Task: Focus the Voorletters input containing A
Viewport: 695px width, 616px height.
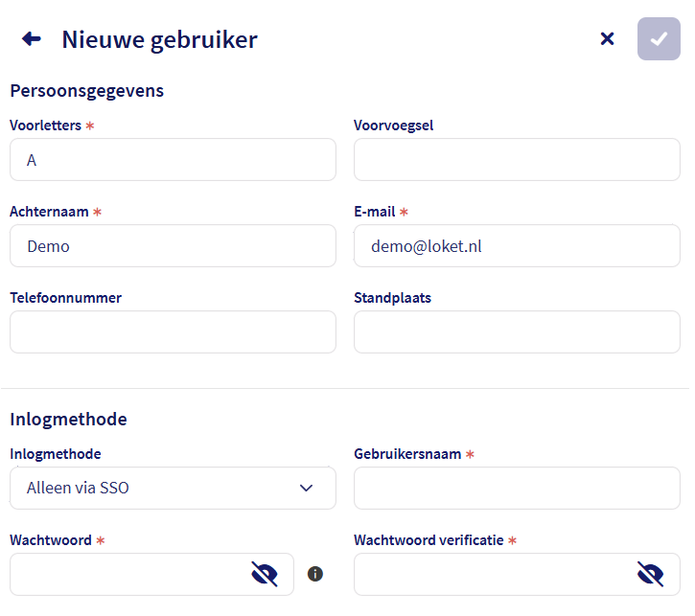Action: [x=173, y=160]
